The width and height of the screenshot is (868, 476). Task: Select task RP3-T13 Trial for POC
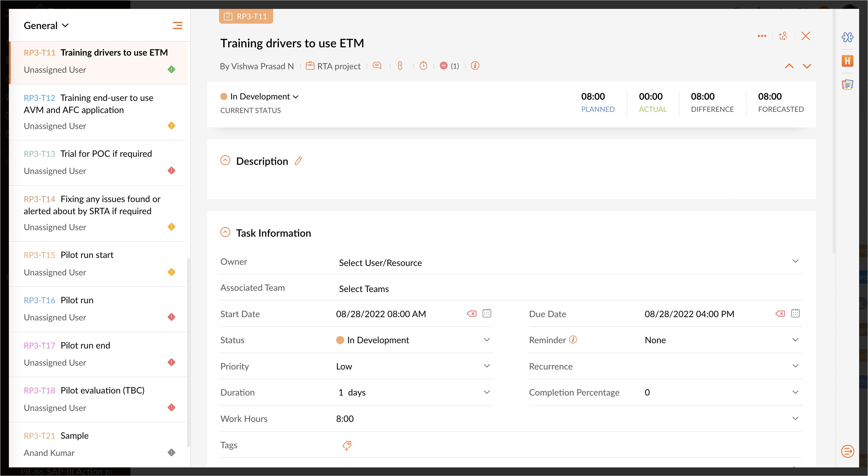tap(98, 162)
